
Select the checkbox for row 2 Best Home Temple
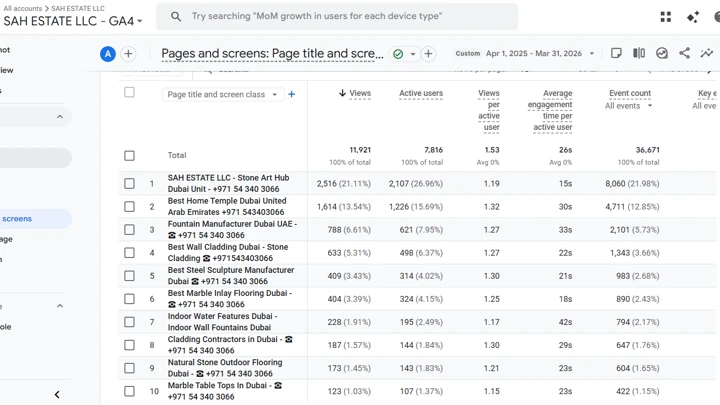click(129, 207)
